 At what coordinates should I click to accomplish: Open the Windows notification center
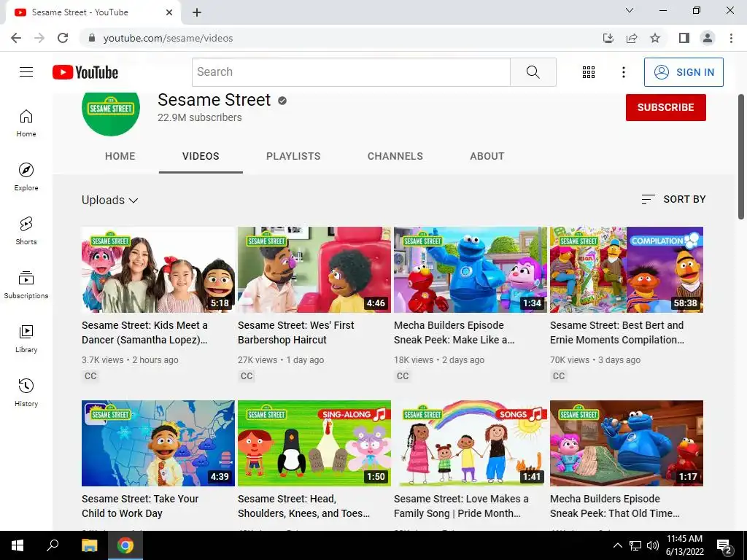(724, 545)
